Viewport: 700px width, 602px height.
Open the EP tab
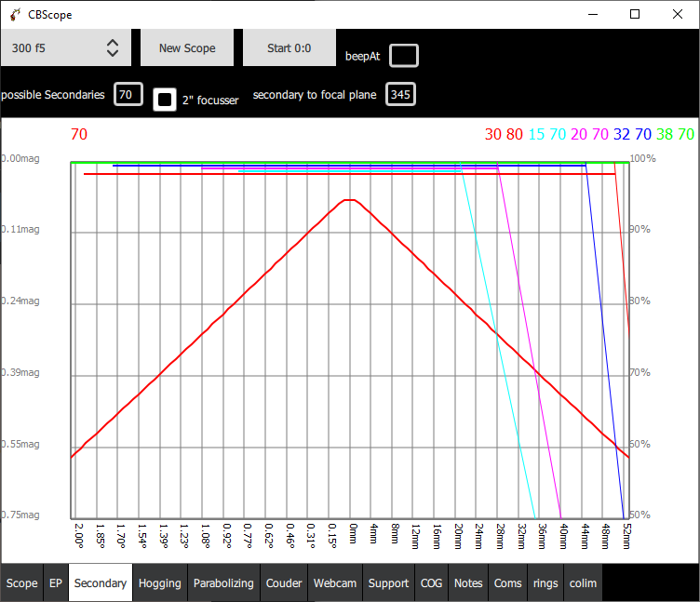tap(56, 582)
